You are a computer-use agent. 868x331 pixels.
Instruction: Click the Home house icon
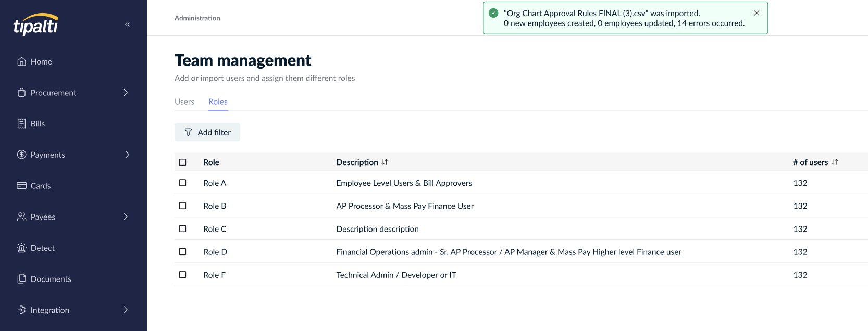click(21, 61)
